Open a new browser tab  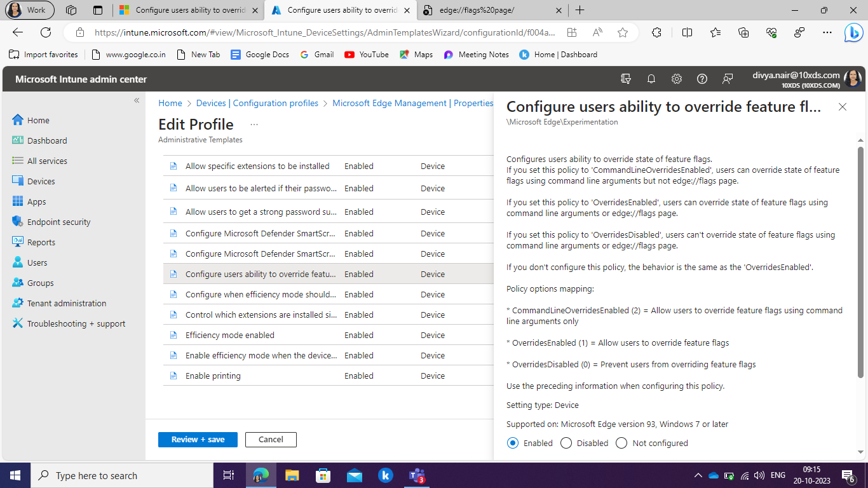[x=580, y=10]
